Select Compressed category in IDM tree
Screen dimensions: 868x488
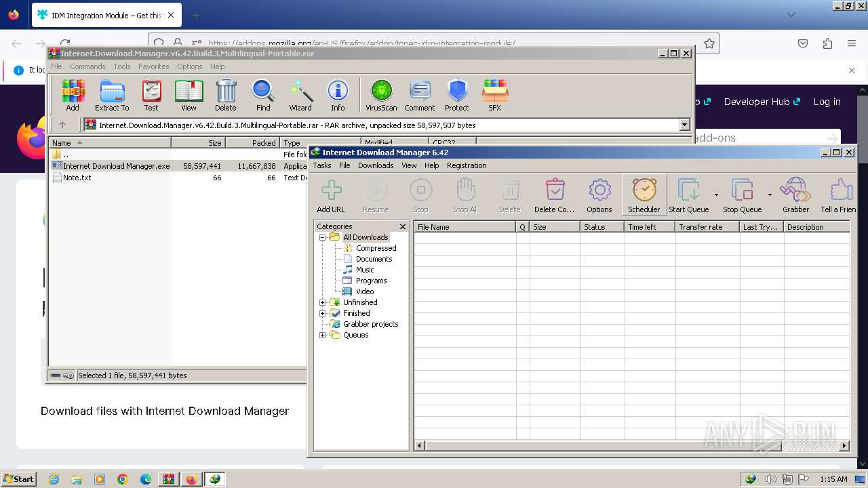pos(376,248)
